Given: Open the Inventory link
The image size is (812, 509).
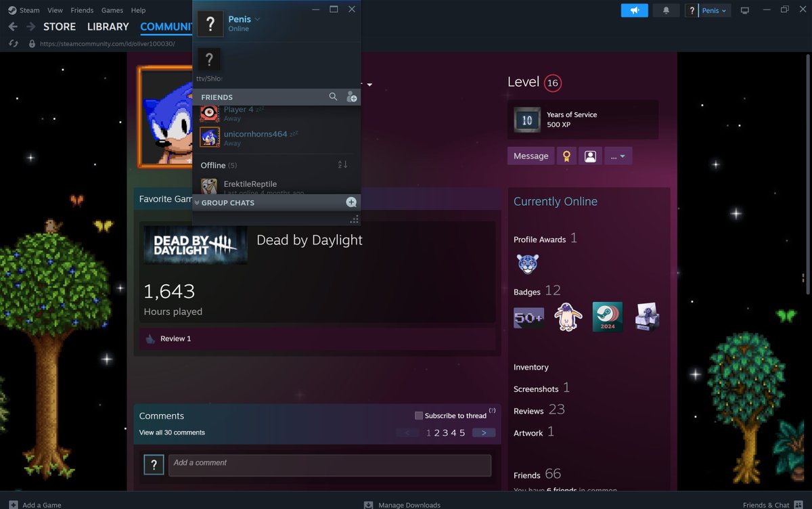Looking at the screenshot, I should coord(531,367).
